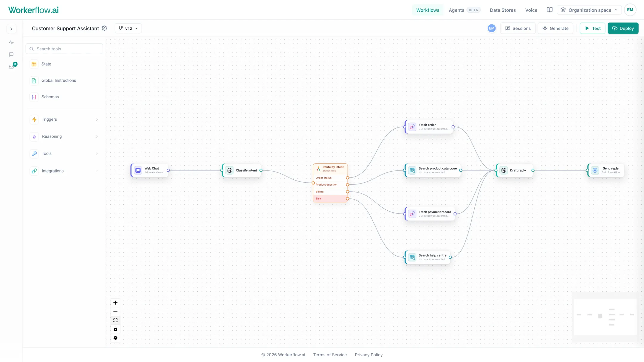The height and width of the screenshot is (362, 644).
Task: Open the Schemas item
Action: [x=65, y=97]
